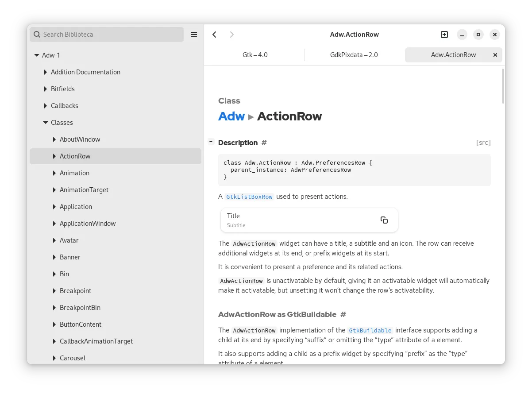Click the copy icon in Title row
The image size is (532, 394).
(384, 220)
